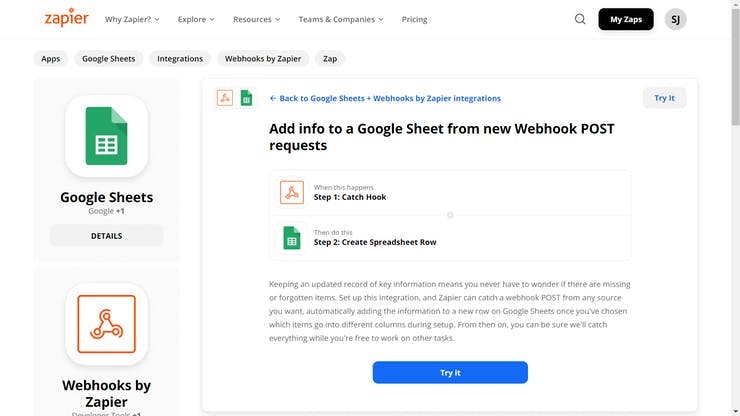Select the Webhooks by Zapier breadcrumb tab
Viewport: 740px width, 416px height.
(x=262, y=59)
